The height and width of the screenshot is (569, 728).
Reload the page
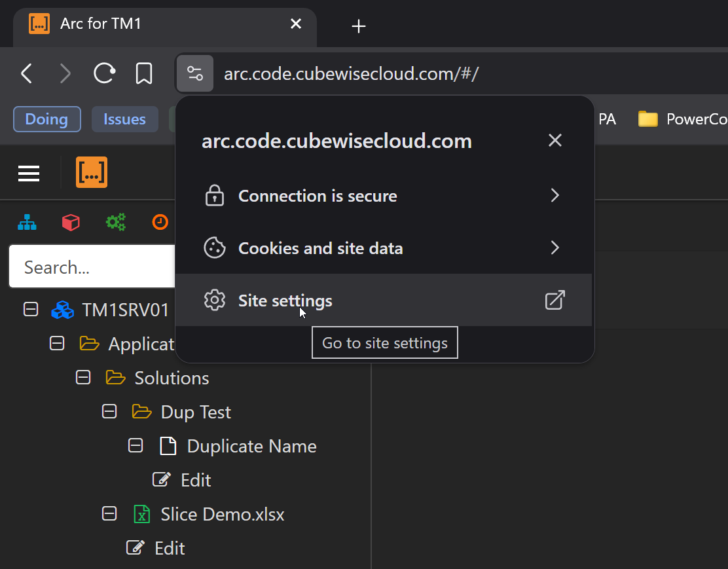(105, 73)
